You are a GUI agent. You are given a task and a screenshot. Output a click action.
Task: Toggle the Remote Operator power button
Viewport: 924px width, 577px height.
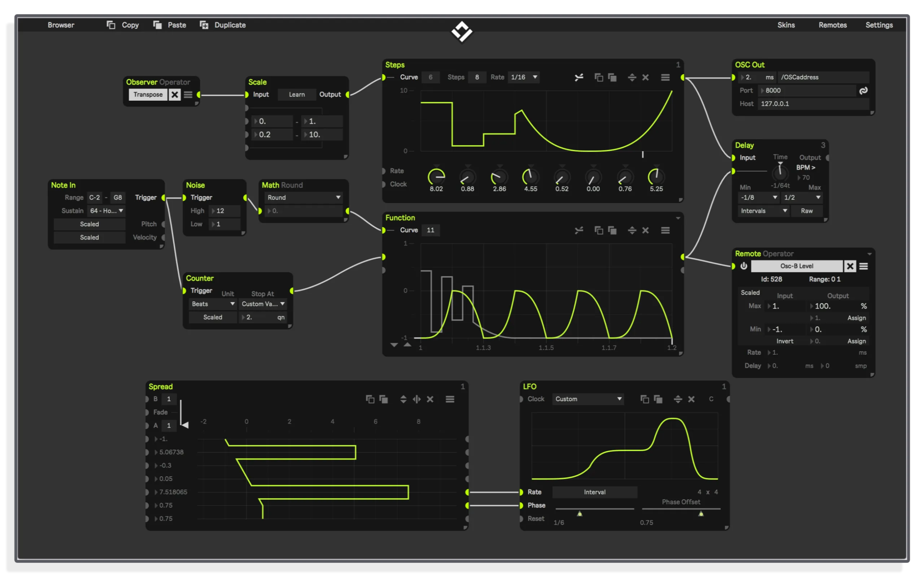(744, 266)
